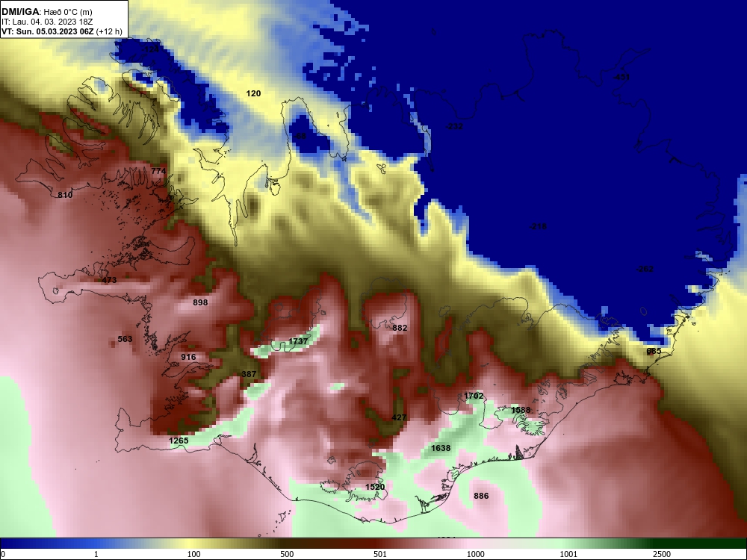The image size is (747, 560).
Task: Click the '1001' tick on the colour scale
Action: 568,554
